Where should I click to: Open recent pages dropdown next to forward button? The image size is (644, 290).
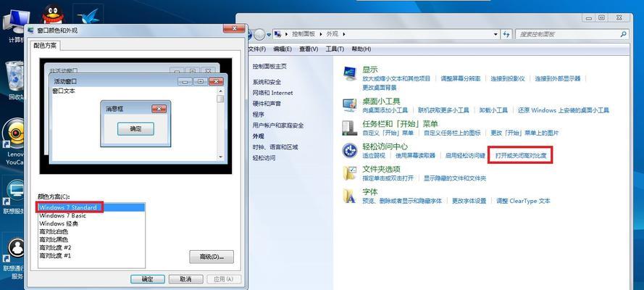(x=269, y=35)
